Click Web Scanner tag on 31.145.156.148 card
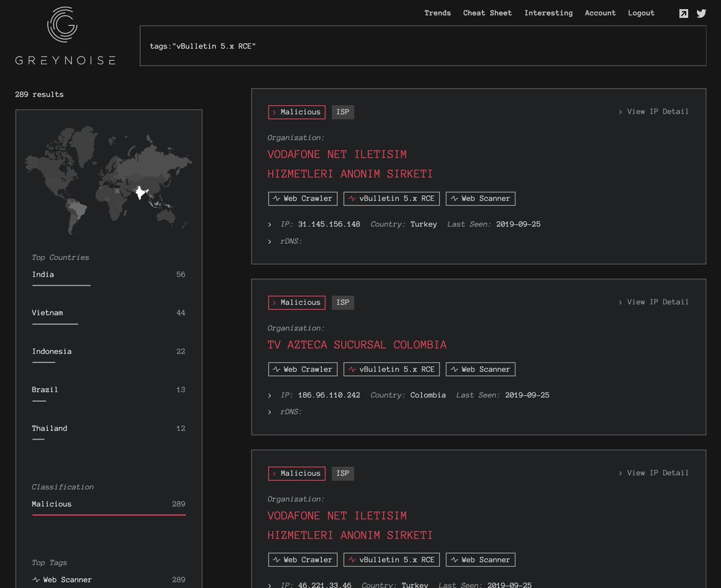 481,199
